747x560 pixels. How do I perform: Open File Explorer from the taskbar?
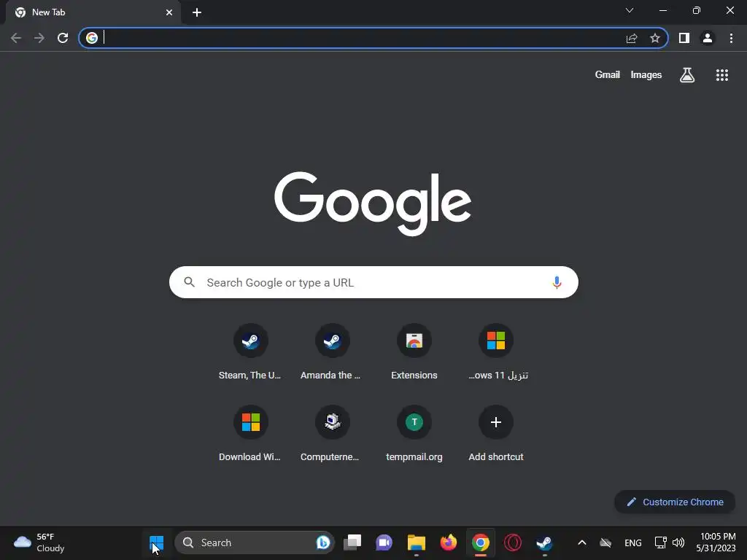coord(417,542)
